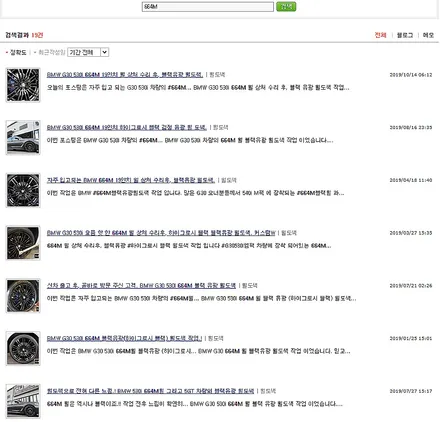Open the post title ending in 커스텀W
Image resolution: width=440 pixels, height=422 pixels.
click(161, 233)
